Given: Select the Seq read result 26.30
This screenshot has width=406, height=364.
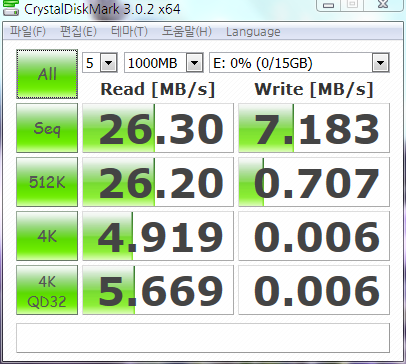Looking at the screenshot, I should [158, 128].
